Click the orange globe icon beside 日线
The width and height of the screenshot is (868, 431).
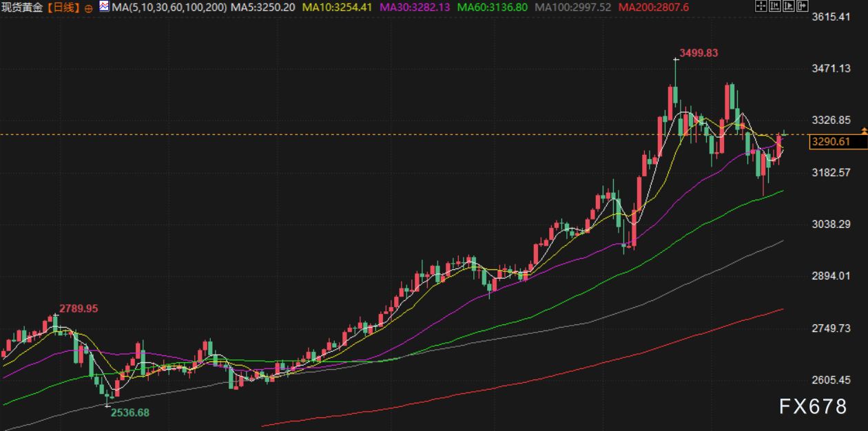point(90,8)
